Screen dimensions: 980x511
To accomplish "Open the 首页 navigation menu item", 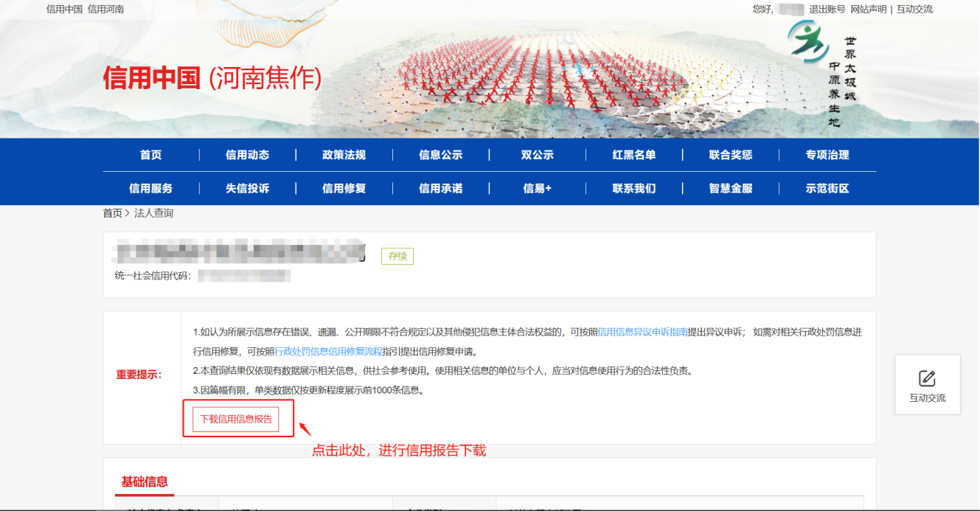I will (150, 155).
